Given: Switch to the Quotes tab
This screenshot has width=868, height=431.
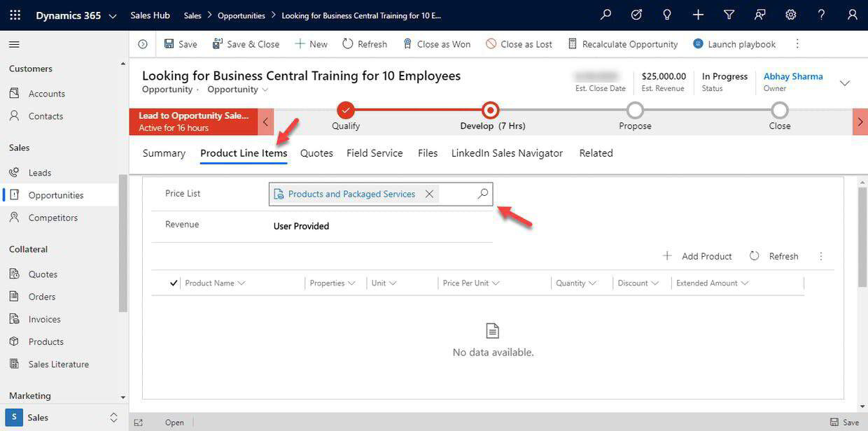Looking at the screenshot, I should [316, 153].
